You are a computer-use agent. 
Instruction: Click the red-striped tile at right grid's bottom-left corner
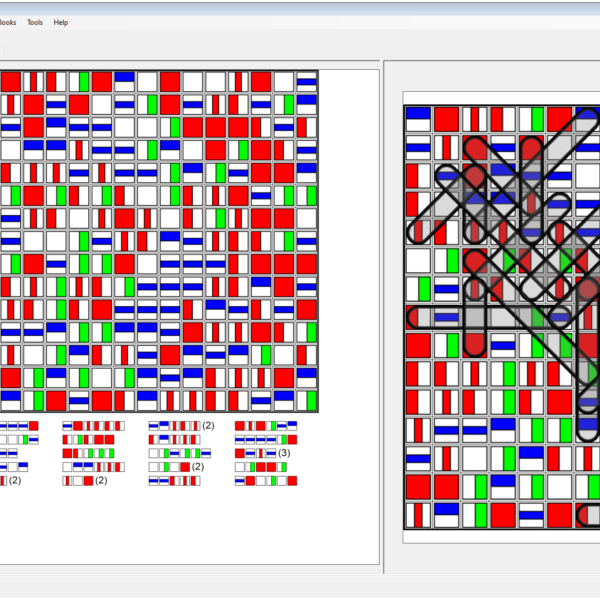pos(418,516)
